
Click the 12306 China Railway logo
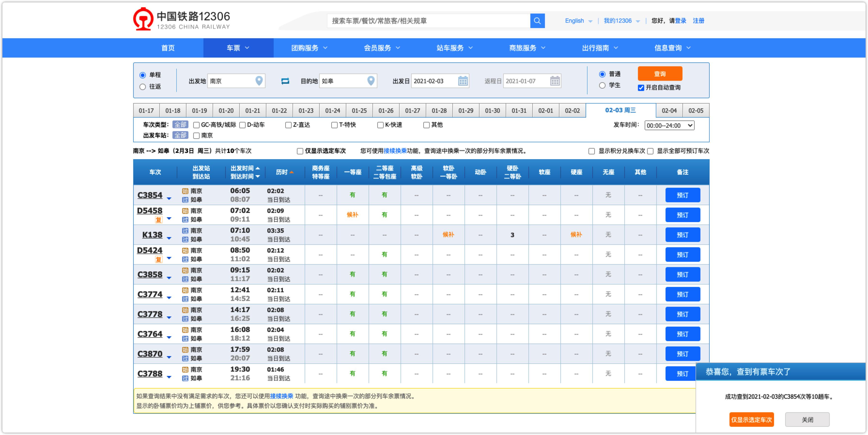coord(181,20)
